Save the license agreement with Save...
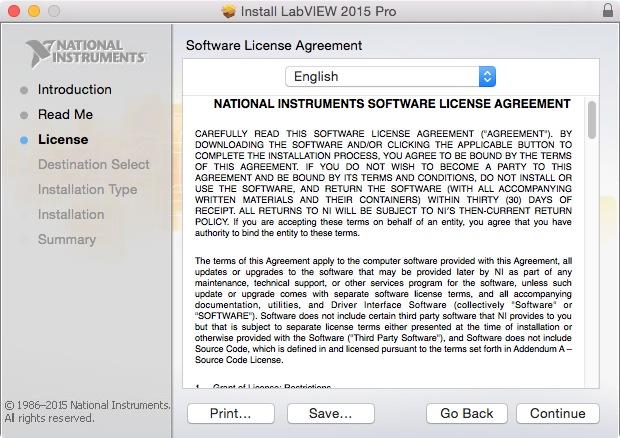This screenshot has height=438, width=620. (x=331, y=413)
